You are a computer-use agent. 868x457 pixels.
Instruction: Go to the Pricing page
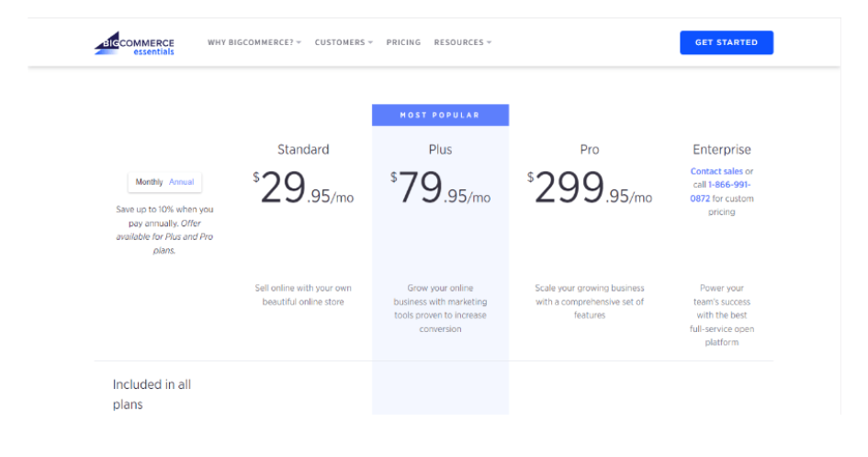pyautogui.click(x=403, y=42)
